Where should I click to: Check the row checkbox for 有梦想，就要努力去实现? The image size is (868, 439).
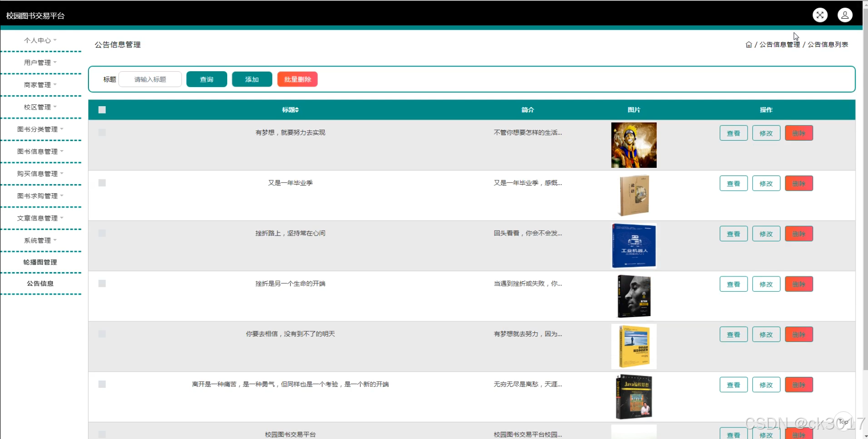coord(102,132)
